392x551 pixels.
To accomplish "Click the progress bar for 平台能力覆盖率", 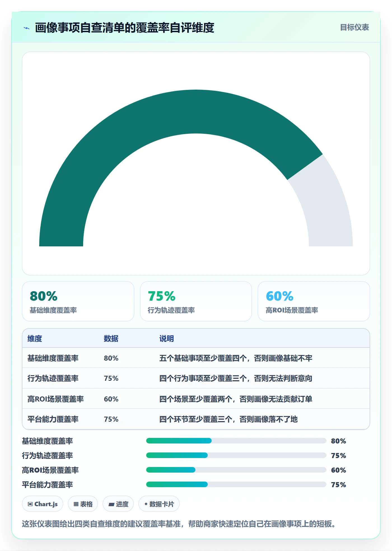I will [x=236, y=485].
